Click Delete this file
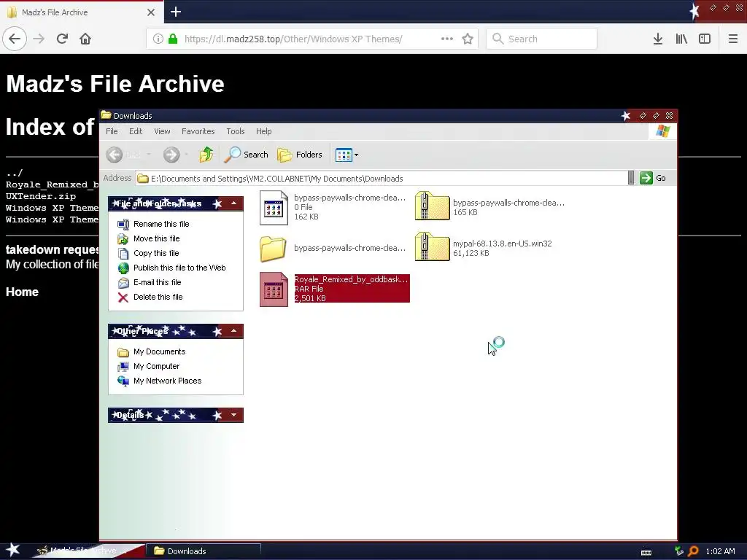 coord(150,297)
